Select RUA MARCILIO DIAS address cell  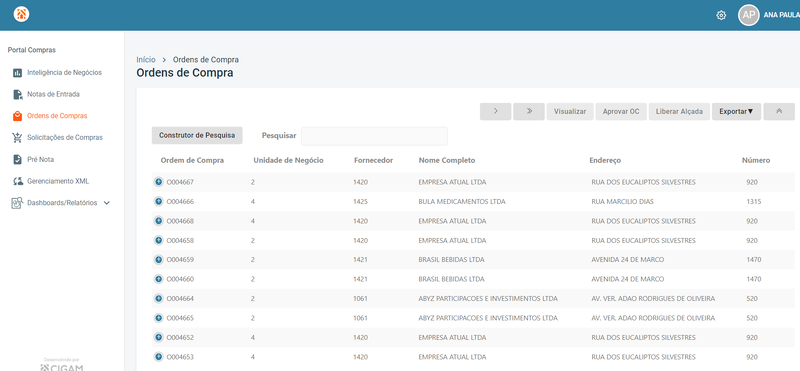622,202
